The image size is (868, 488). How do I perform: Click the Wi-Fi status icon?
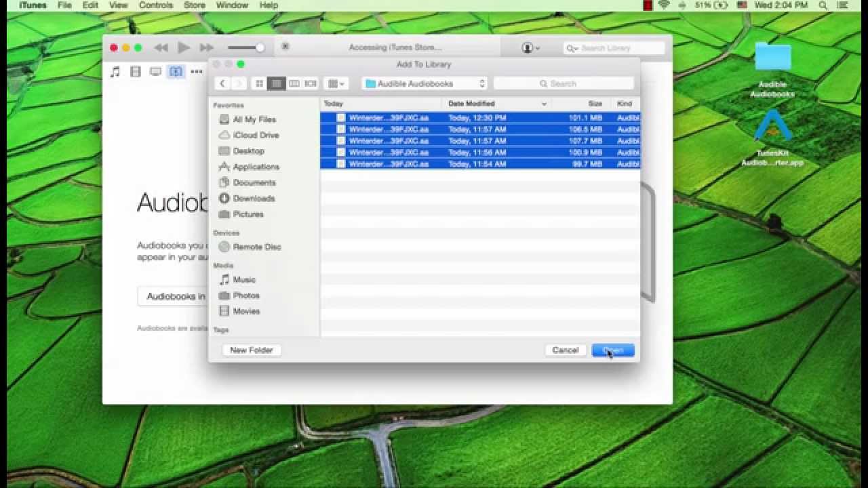click(664, 5)
